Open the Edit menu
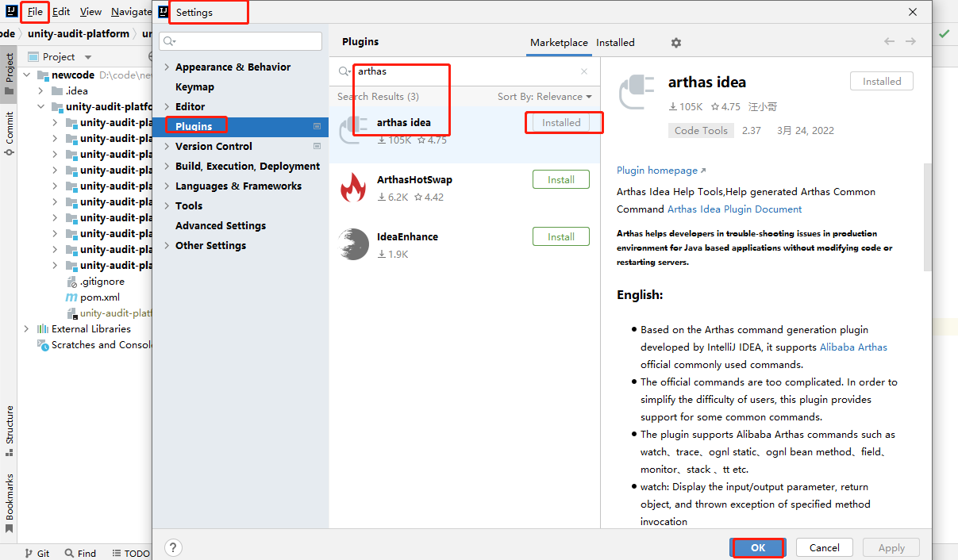This screenshot has width=958, height=560. pos(61,12)
